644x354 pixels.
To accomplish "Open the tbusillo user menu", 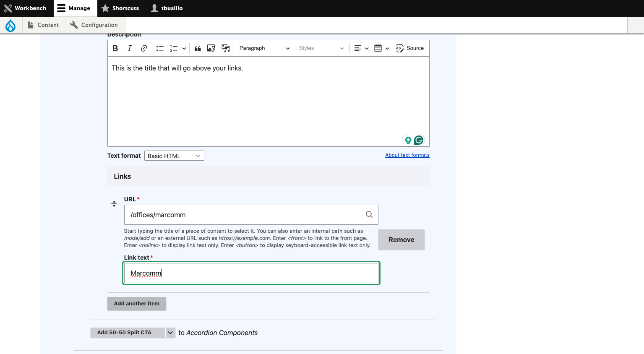I will coord(167,8).
